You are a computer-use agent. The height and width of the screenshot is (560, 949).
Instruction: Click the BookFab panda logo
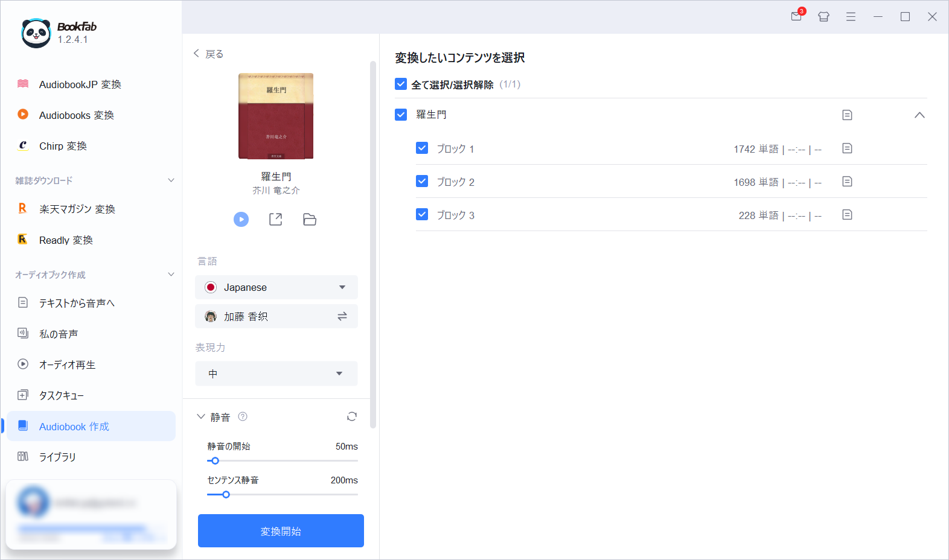36,33
